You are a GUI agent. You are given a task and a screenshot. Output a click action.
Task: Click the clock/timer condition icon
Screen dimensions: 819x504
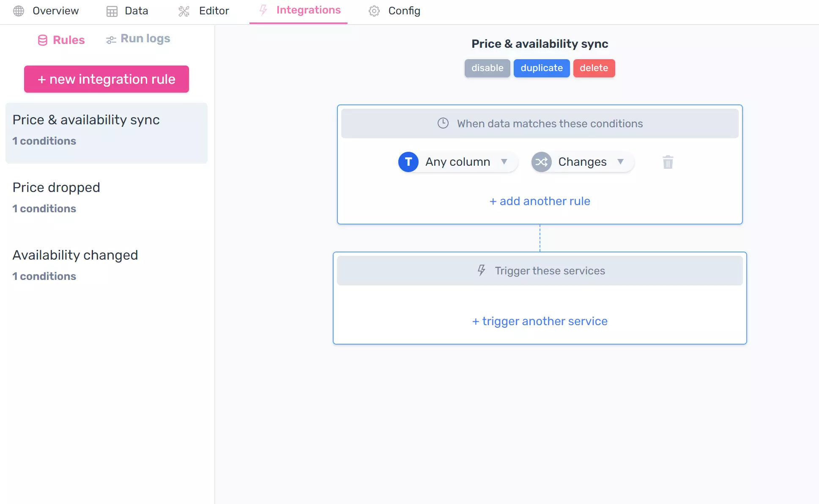pos(443,123)
